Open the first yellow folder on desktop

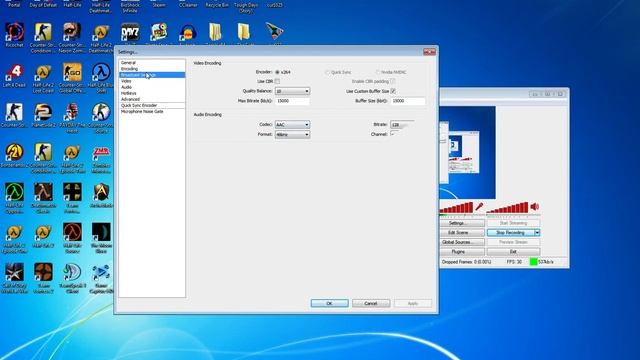point(216,33)
